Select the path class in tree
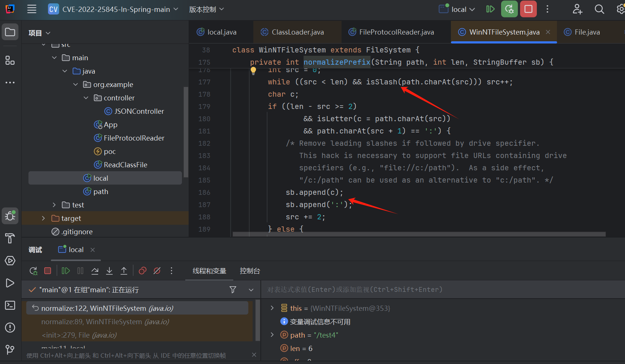The image size is (625, 364). pyautogui.click(x=96, y=191)
